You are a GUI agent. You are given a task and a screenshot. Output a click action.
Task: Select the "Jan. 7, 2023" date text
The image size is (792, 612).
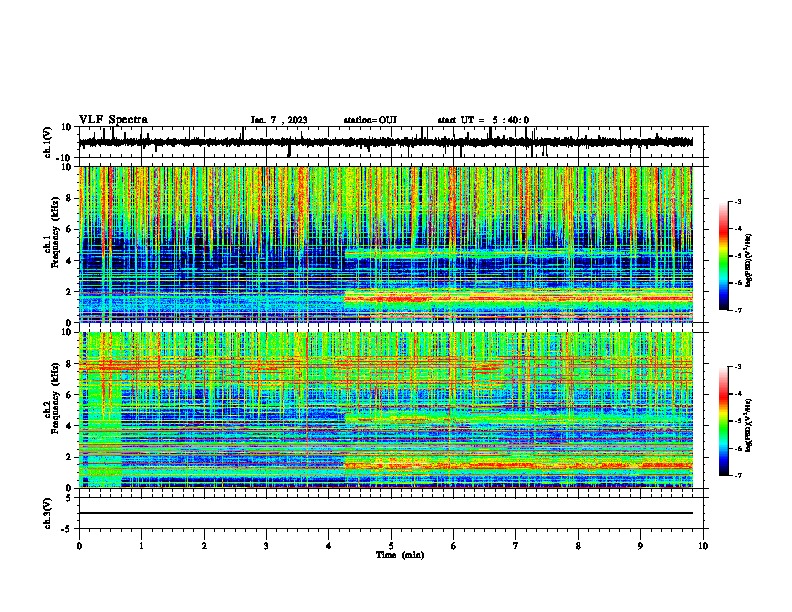tap(279, 120)
